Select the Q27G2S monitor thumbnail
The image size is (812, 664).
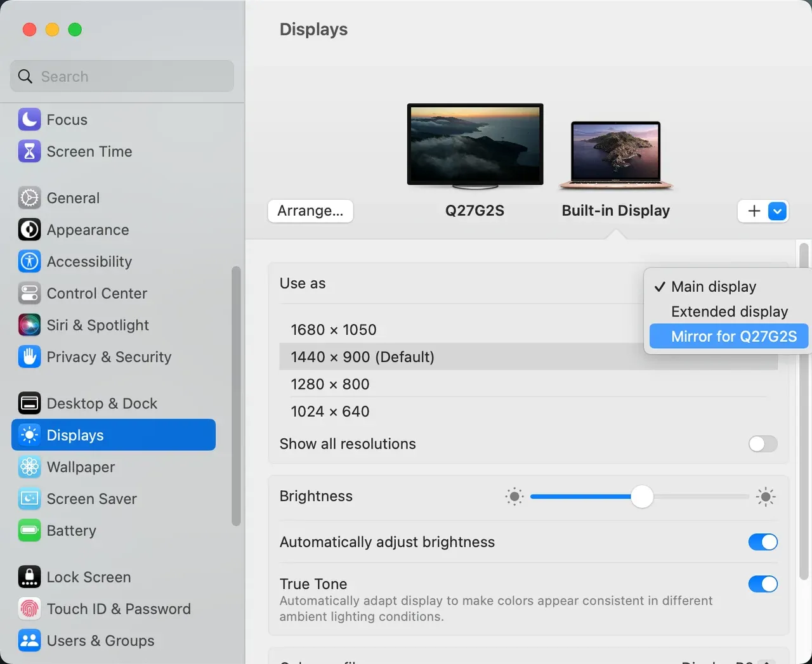[x=475, y=146]
